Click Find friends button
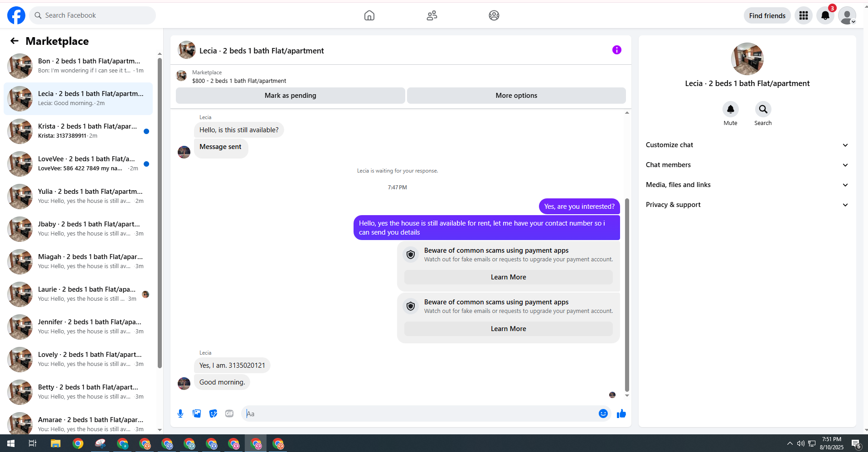The height and width of the screenshot is (452, 868). click(767, 15)
